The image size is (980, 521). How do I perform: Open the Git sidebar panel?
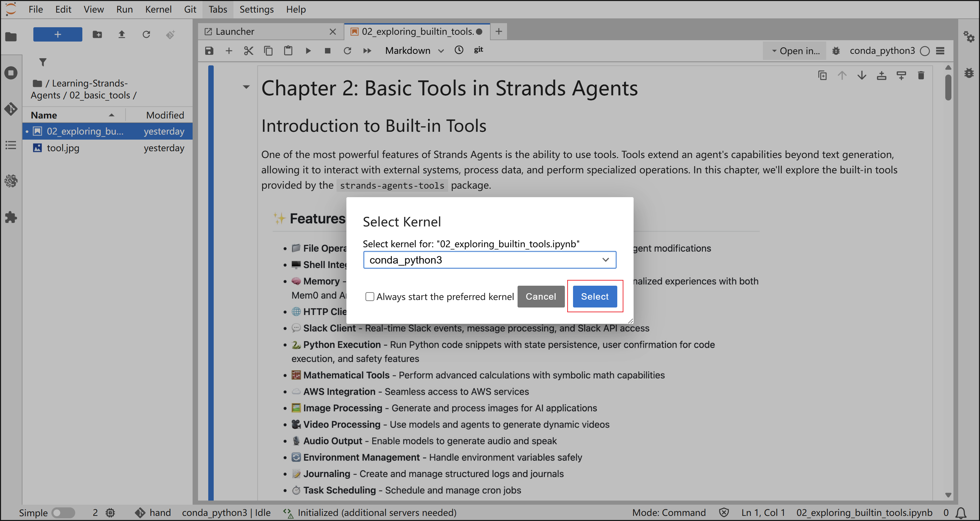11,109
